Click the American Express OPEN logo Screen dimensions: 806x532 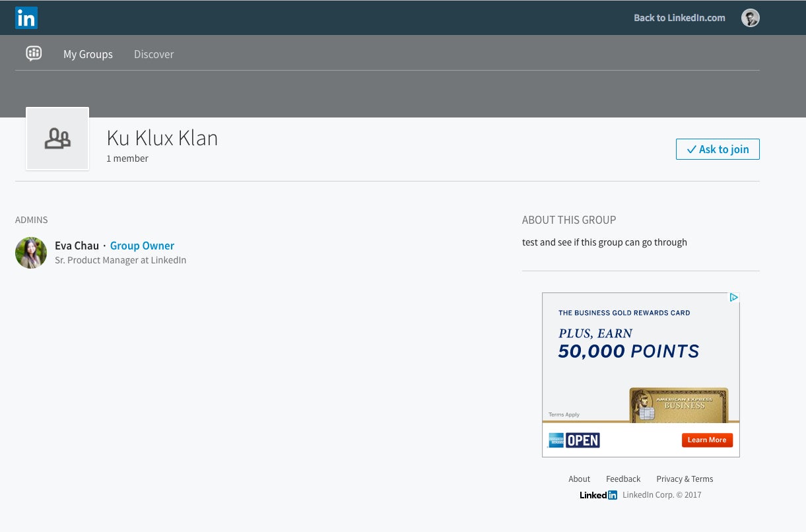coord(574,440)
